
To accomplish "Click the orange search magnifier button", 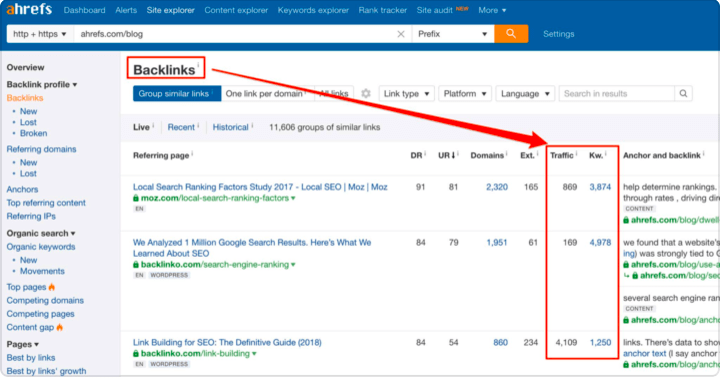I will click(511, 34).
